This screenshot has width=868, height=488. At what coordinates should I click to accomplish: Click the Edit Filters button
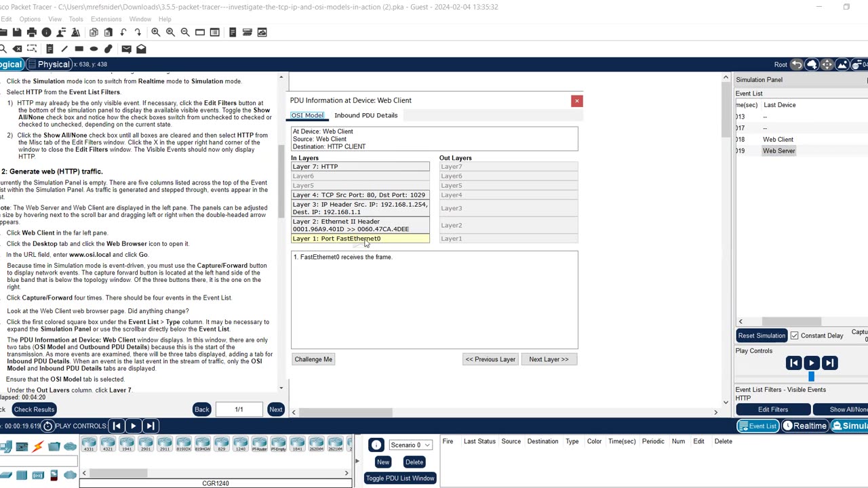pos(773,409)
